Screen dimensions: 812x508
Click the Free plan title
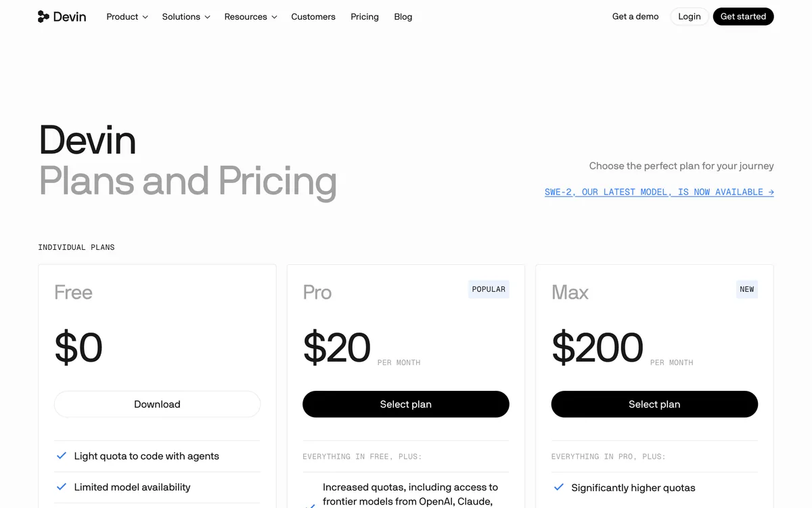[x=73, y=293]
